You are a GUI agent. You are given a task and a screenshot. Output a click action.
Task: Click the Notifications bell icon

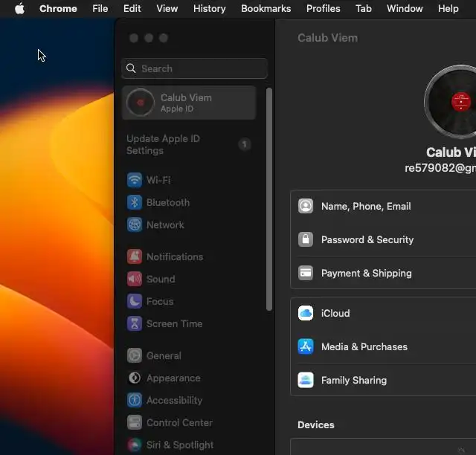(x=134, y=256)
